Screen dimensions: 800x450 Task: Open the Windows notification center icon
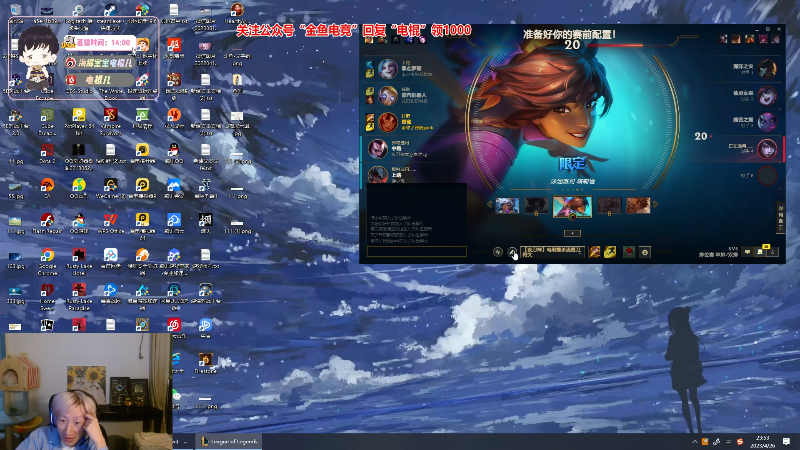[786, 441]
